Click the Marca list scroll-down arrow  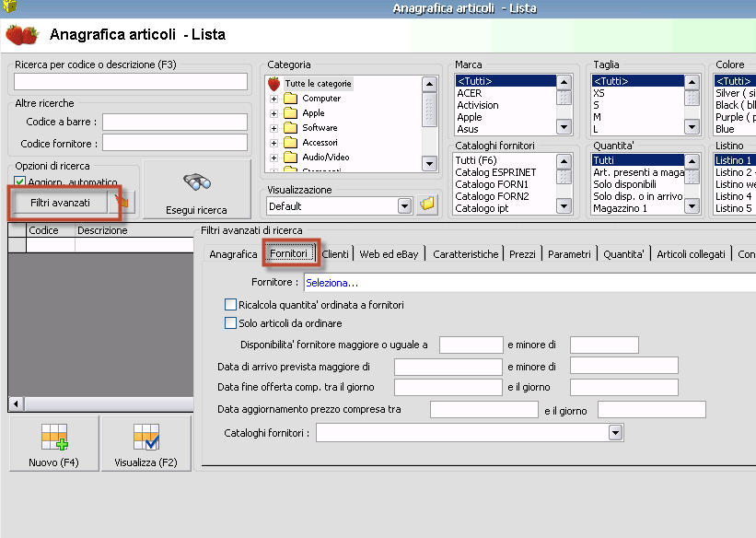tap(564, 127)
